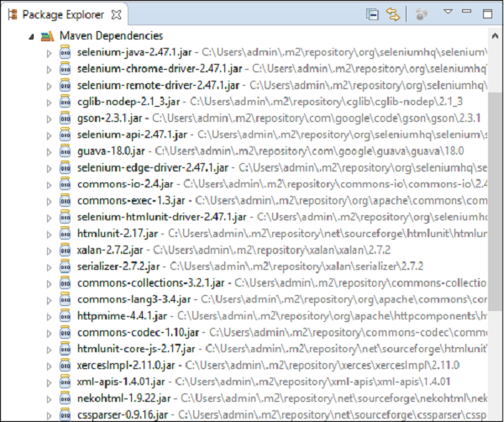Click jar icon of htmlunit-2.17.jar
Screen dimensions: 504x422
[x=66, y=233]
